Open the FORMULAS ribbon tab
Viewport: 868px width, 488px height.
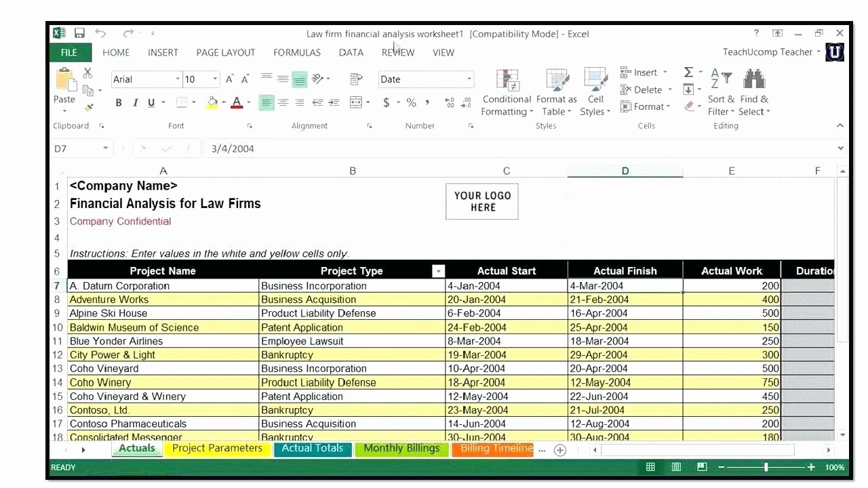pyautogui.click(x=297, y=52)
